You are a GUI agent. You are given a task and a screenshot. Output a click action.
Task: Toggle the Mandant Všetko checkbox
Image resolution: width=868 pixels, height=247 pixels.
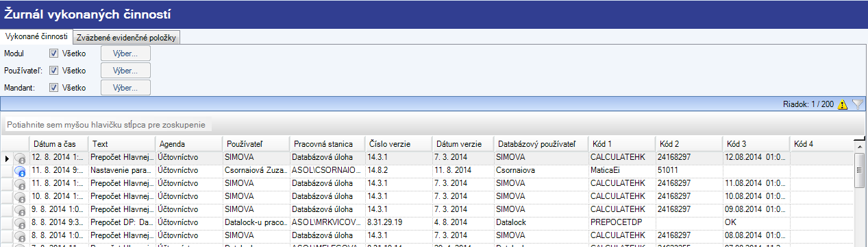tap(53, 88)
